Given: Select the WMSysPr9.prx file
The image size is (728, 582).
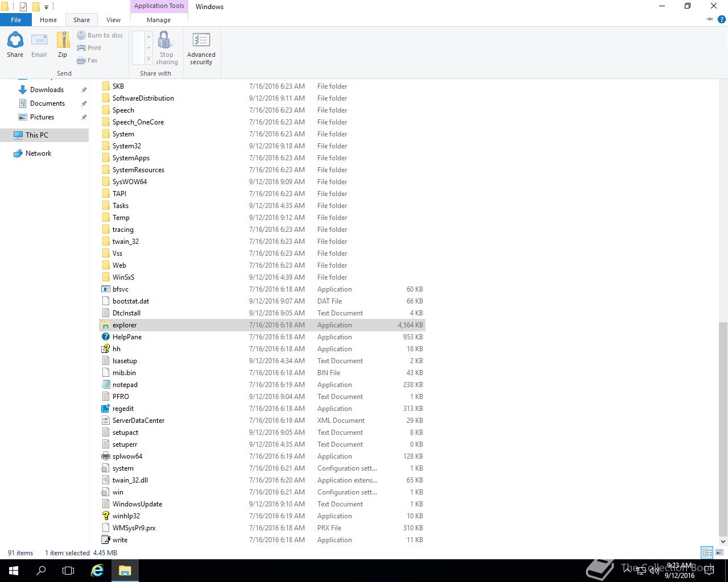Looking at the screenshot, I should click(262, 528).
